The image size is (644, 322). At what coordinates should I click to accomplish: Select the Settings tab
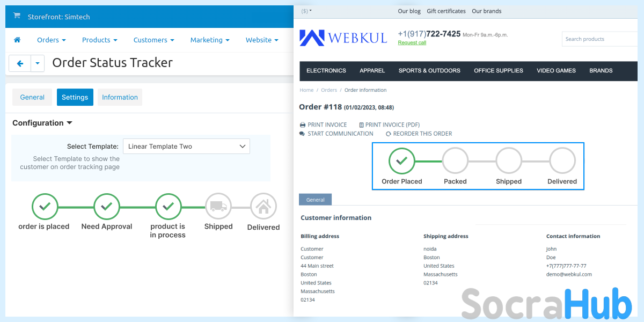point(75,97)
